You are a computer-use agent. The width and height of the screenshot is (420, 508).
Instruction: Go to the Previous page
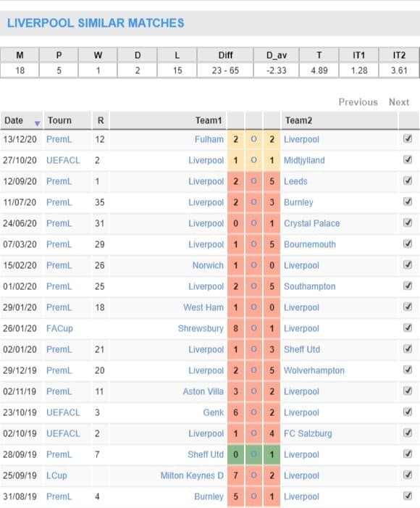pos(358,102)
